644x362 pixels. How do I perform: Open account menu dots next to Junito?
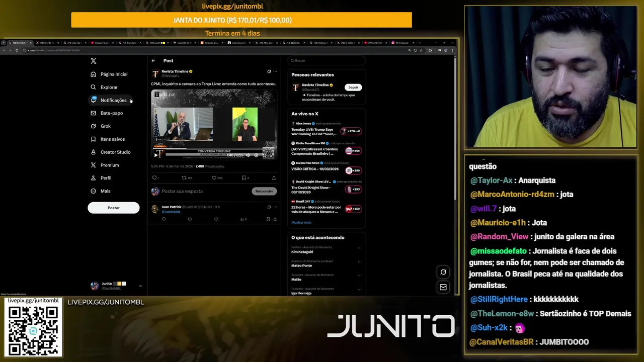140,286
